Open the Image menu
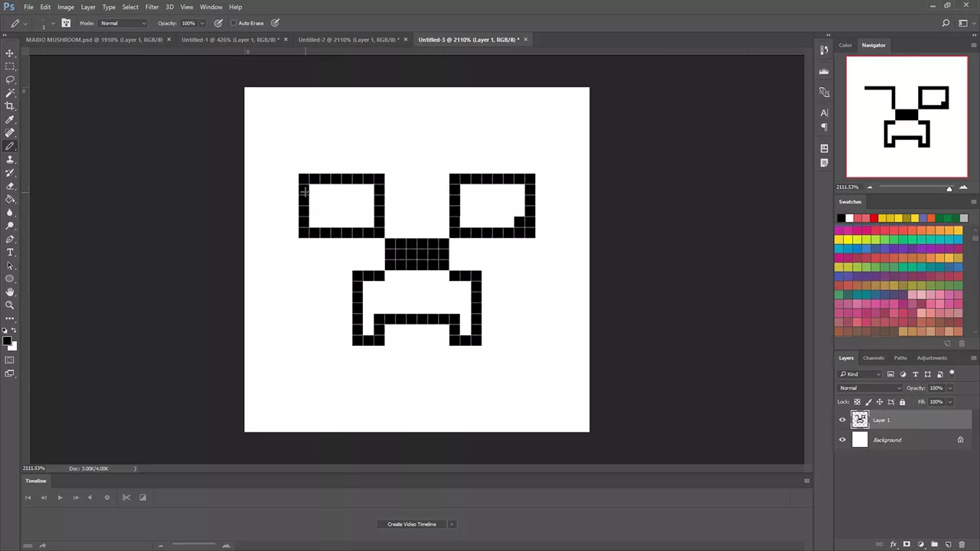The image size is (980, 551). tap(66, 7)
